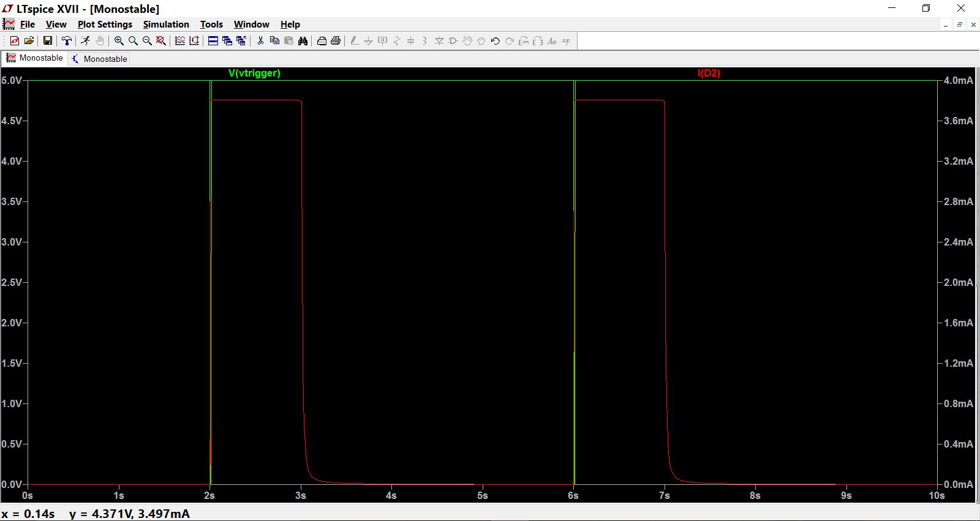Click the plot icon in menu bar

9,24
